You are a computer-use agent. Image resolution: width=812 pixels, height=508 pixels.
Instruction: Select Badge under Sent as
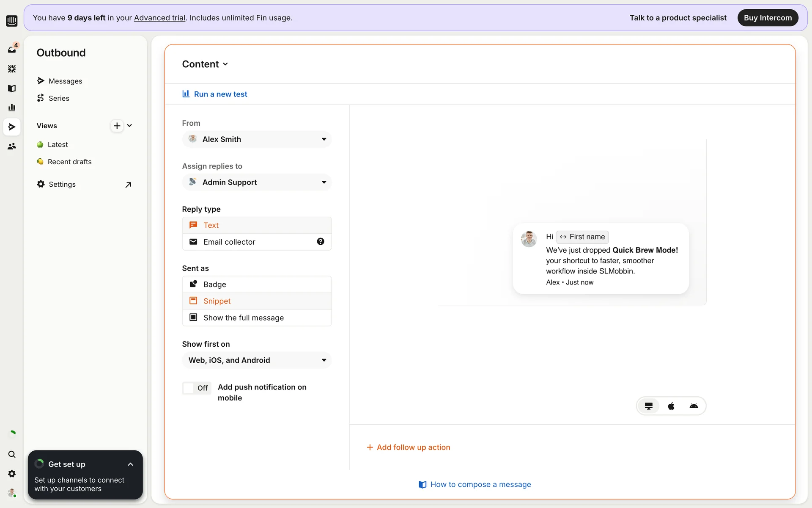(257, 284)
